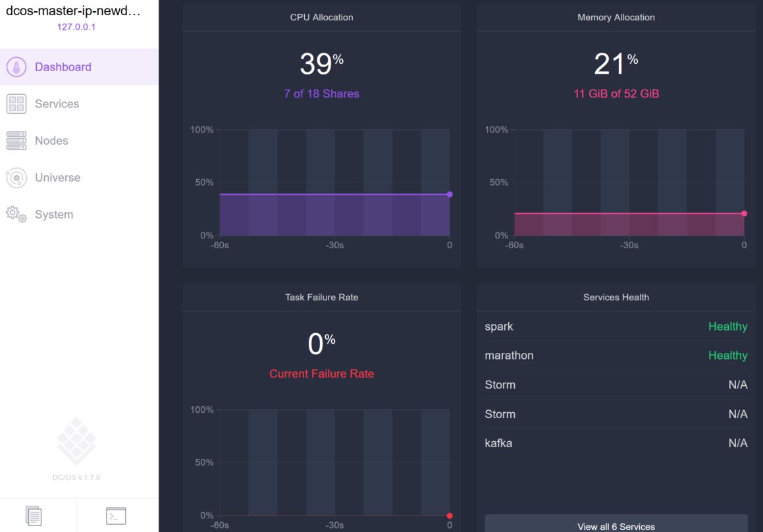Click the red Task Failure Rate endpoint
Image resolution: width=763 pixels, height=532 pixels.
450,516
